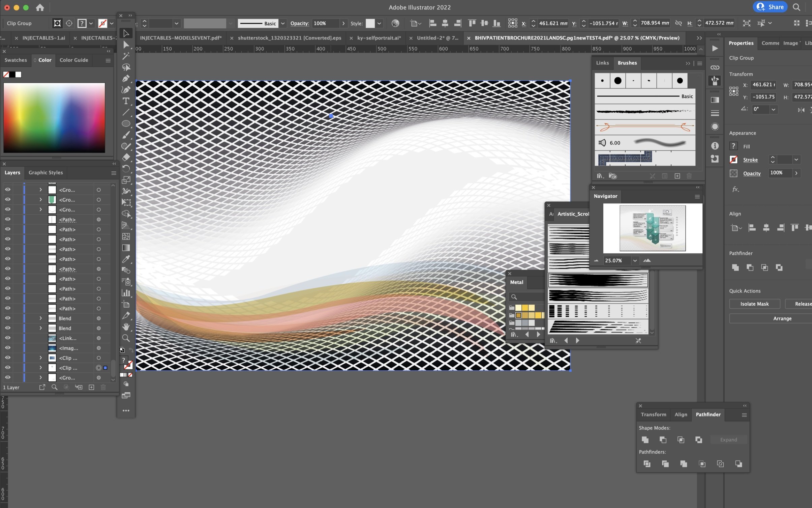Select the Type tool
Image resolution: width=812 pixels, height=508 pixels.
(x=126, y=101)
